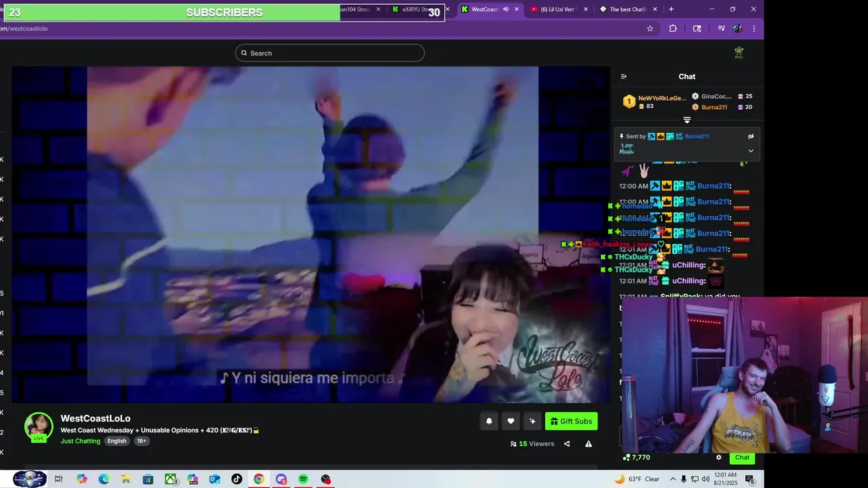Open Microsoft 365 app on taskbar

193,479
